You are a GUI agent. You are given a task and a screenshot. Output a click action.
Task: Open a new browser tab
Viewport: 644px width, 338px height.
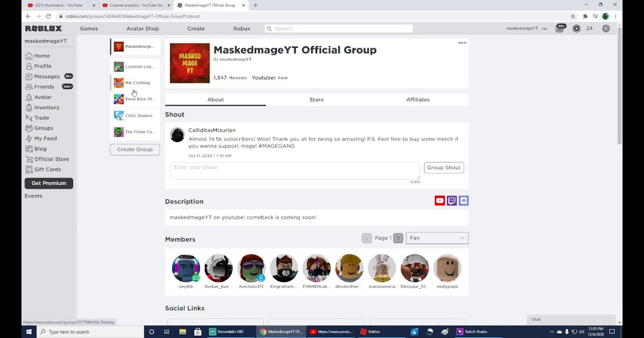(255, 5)
